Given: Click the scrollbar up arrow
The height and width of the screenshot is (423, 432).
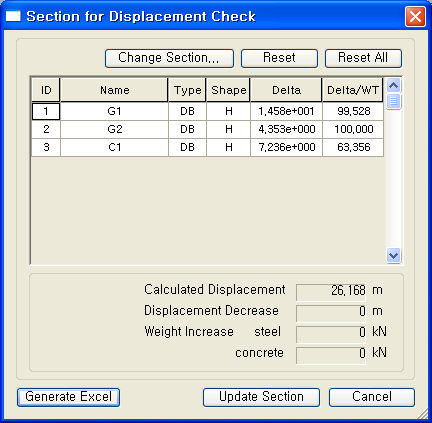Looking at the screenshot, I should point(393,86).
